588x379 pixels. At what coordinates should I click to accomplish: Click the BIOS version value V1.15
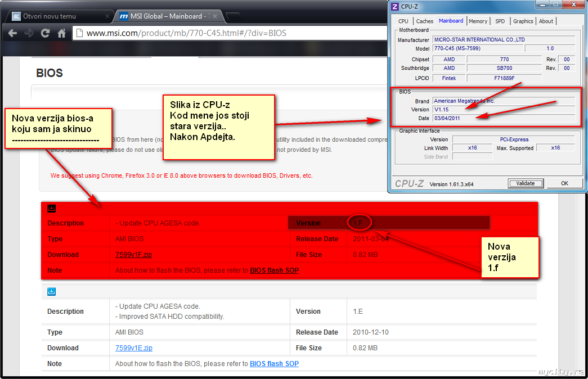pos(504,110)
